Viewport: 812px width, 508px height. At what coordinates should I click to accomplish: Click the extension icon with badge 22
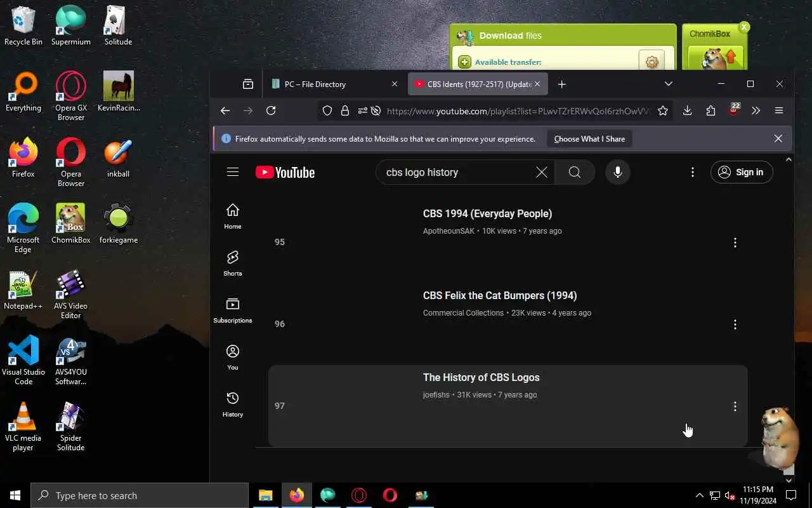tap(734, 109)
